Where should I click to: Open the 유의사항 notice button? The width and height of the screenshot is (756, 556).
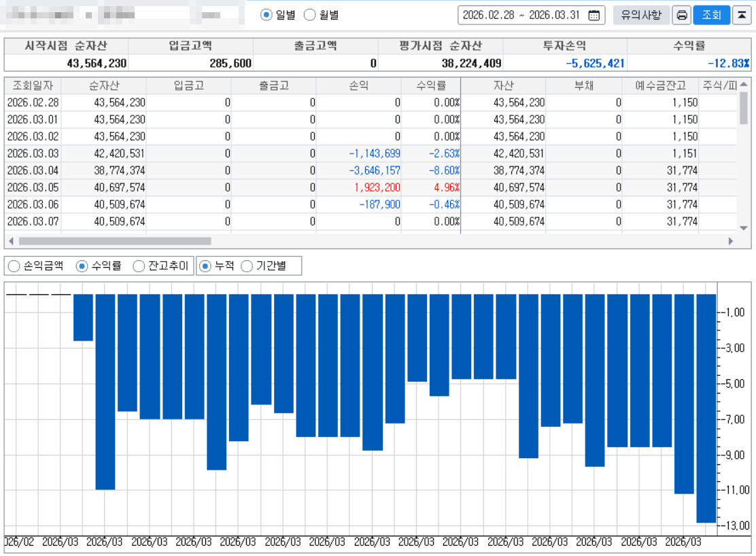pos(640,15)
